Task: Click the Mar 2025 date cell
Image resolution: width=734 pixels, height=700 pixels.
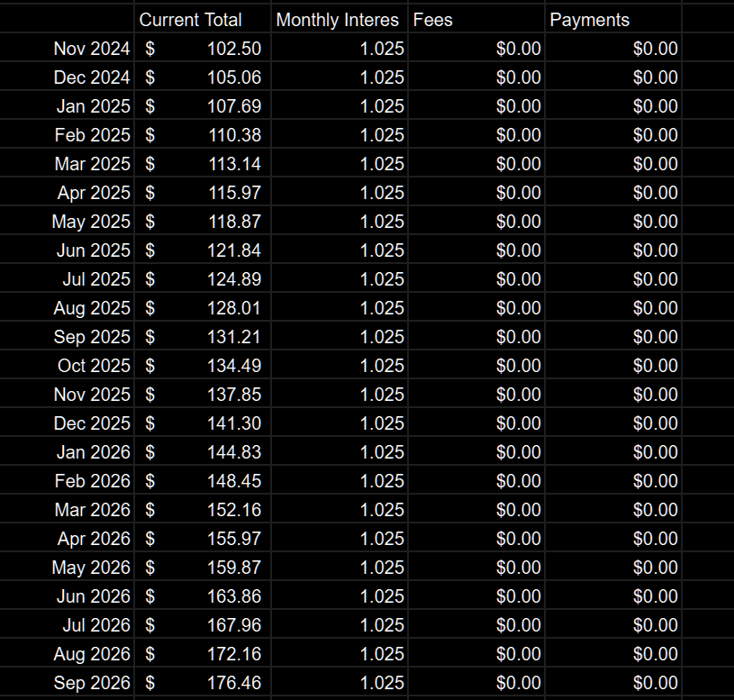Action: point(67,163)
